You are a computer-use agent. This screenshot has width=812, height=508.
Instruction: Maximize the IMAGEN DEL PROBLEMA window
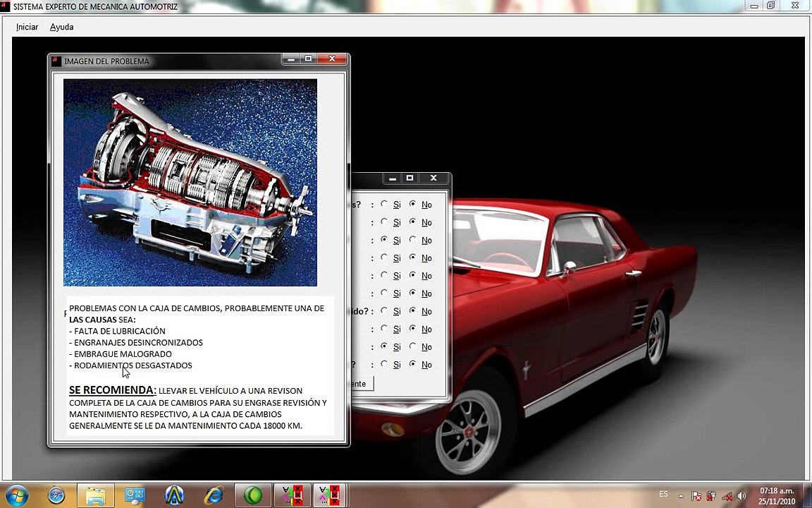(309, 59)
